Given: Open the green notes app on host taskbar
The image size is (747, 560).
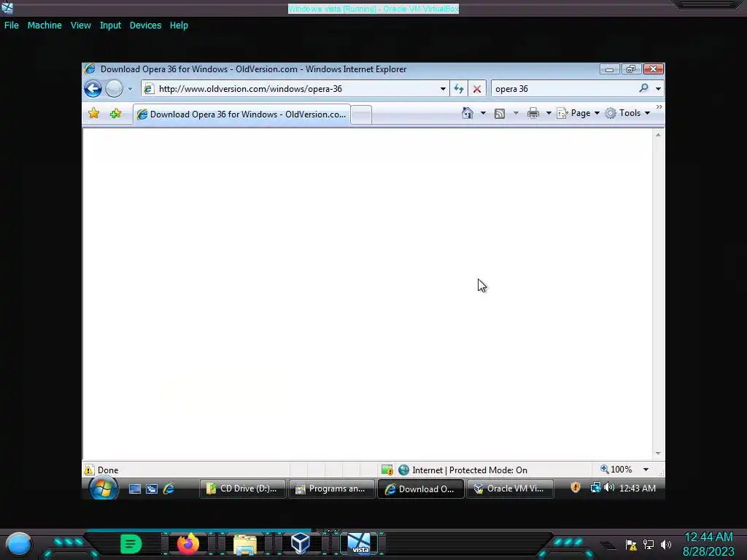Looking at the screenshot, I should pyautogui.click(x=131, y=544).
